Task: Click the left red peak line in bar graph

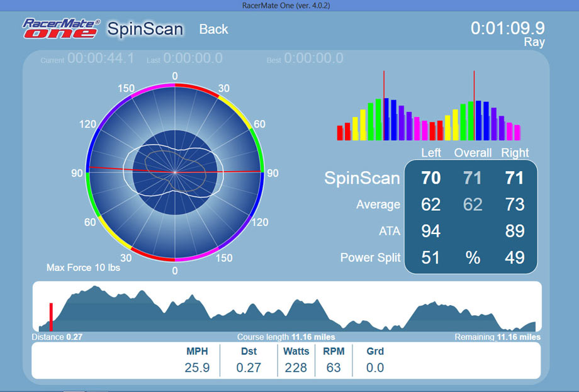Action: pos(384,105)
